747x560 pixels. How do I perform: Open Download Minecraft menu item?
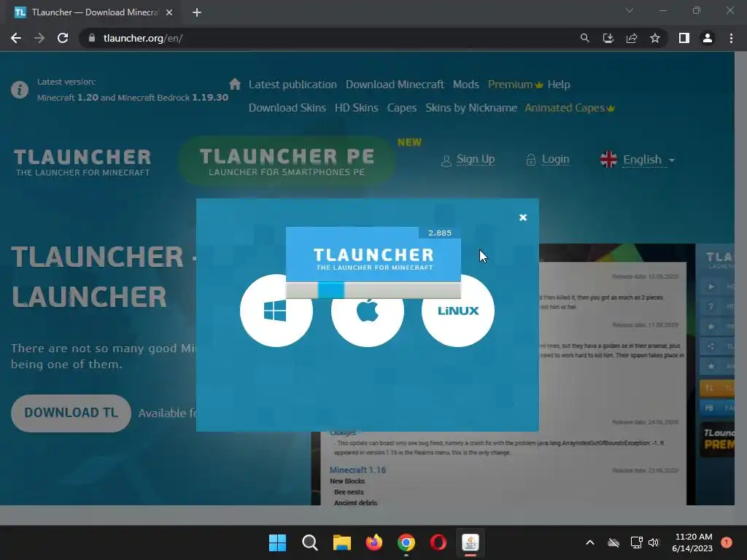(x=395, y=85)
